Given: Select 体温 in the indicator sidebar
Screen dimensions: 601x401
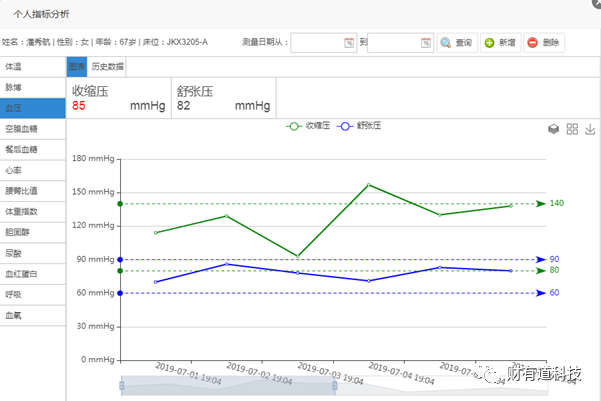Looking at the screenshot, I should pyautogui.click(x=33, y=67).
